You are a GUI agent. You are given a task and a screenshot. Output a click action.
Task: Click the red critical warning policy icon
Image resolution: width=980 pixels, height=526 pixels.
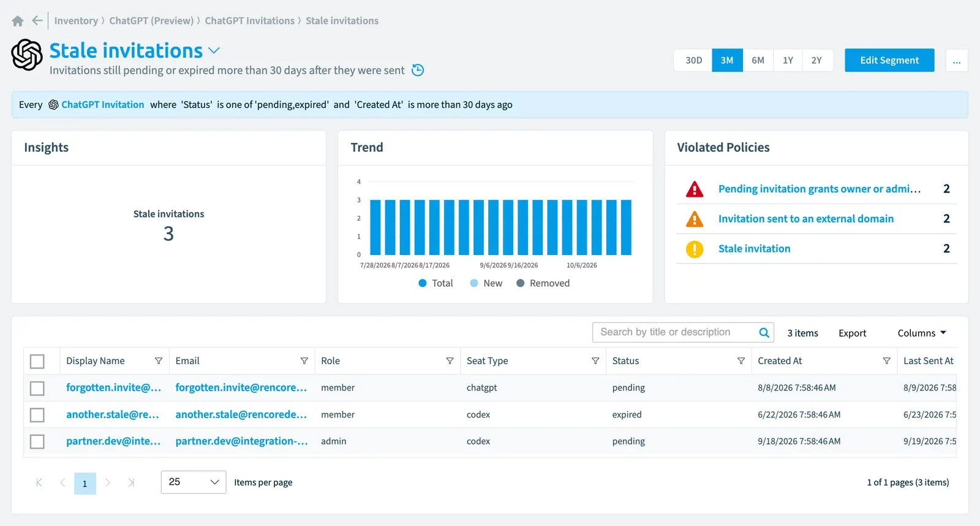coord(695,189)
